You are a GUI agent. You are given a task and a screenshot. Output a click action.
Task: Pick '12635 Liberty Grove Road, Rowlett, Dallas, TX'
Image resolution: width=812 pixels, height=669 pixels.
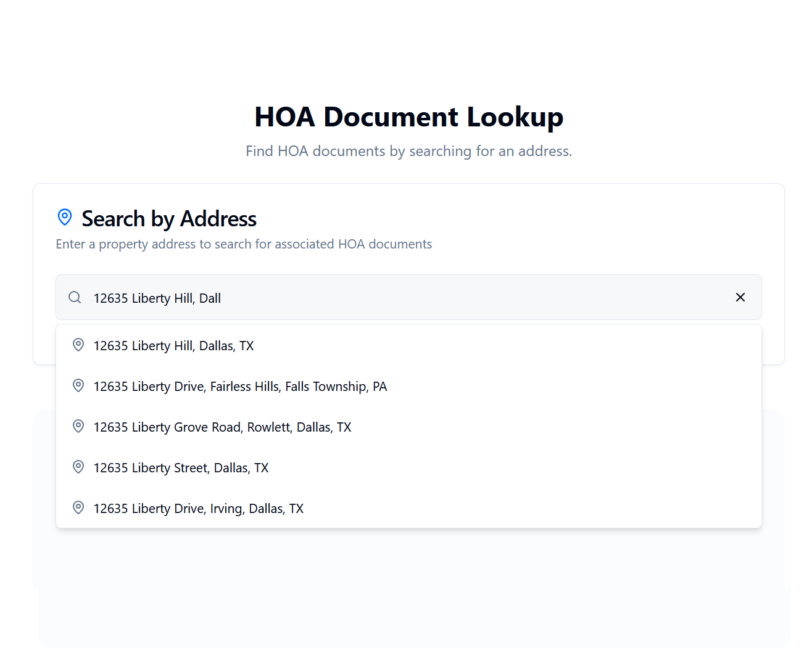pyautogui.click(x=408, y=427)
